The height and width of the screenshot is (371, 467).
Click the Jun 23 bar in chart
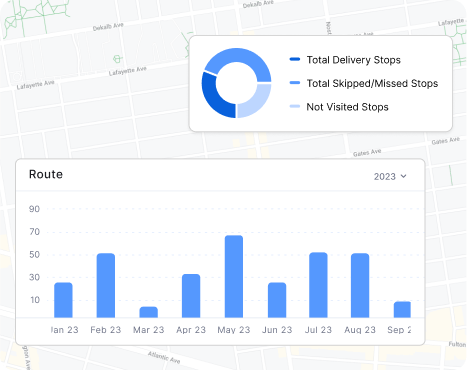tap(277, 300)
